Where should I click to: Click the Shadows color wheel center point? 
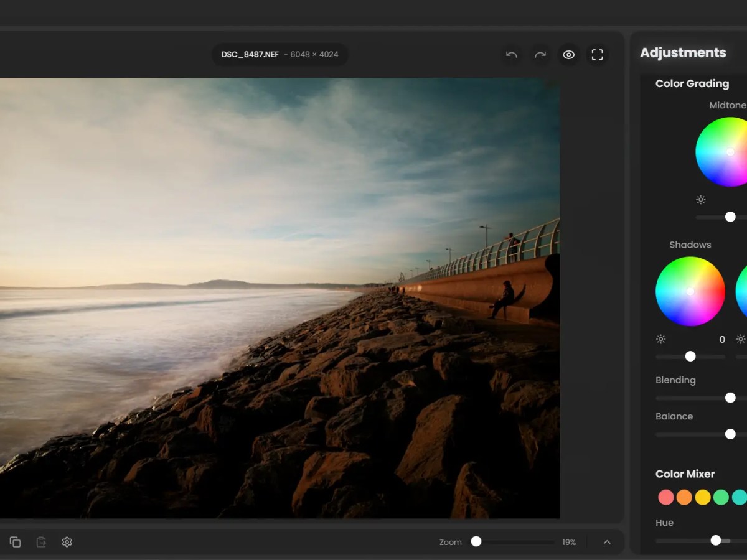click(690, 291)
